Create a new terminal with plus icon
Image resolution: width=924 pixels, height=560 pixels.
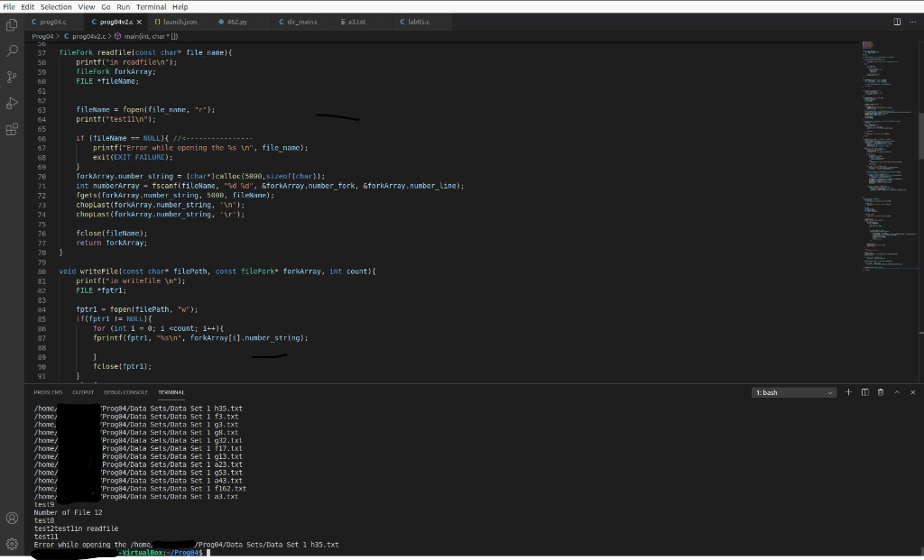pos(848,392)
